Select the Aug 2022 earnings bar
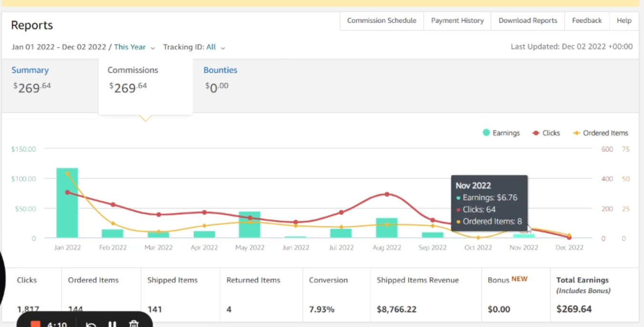Image resolution: width=644 pixels, height=327 pixels. point(387,228)
